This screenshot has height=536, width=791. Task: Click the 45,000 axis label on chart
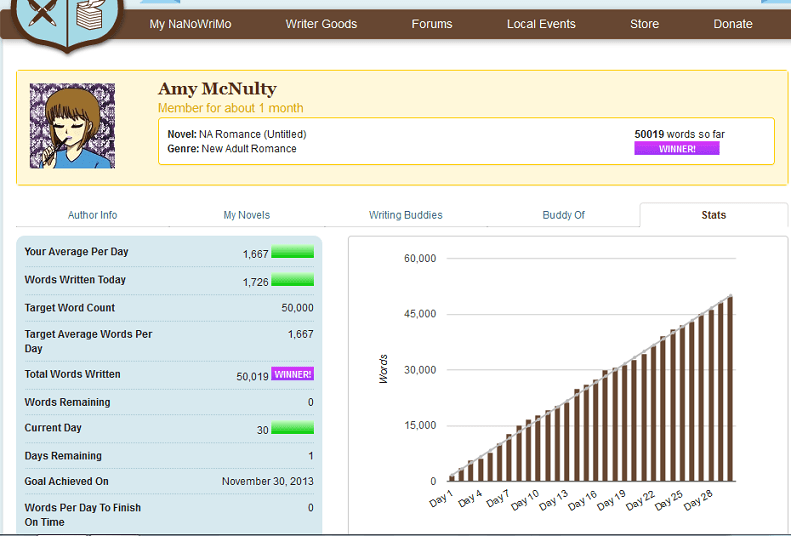420,314
